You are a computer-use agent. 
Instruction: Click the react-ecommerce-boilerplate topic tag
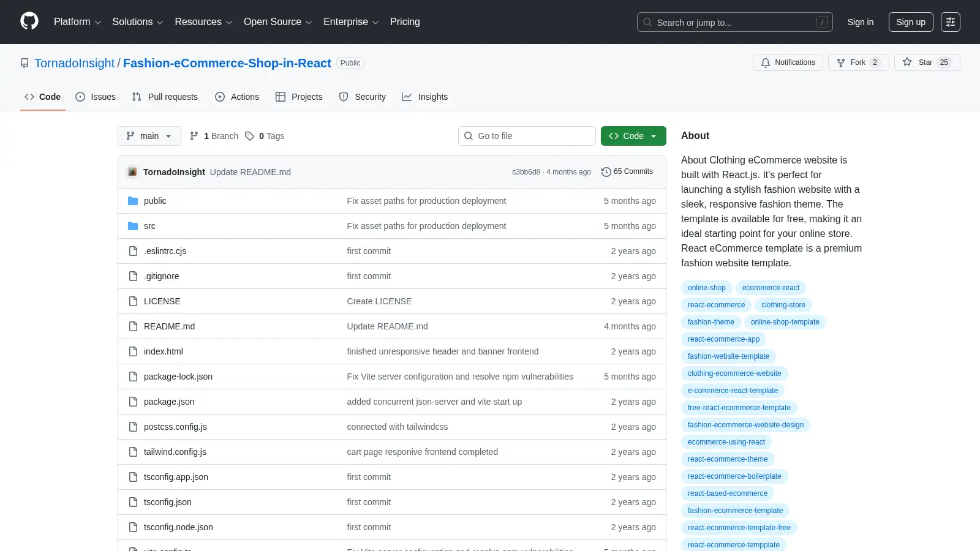coord(734,476)
